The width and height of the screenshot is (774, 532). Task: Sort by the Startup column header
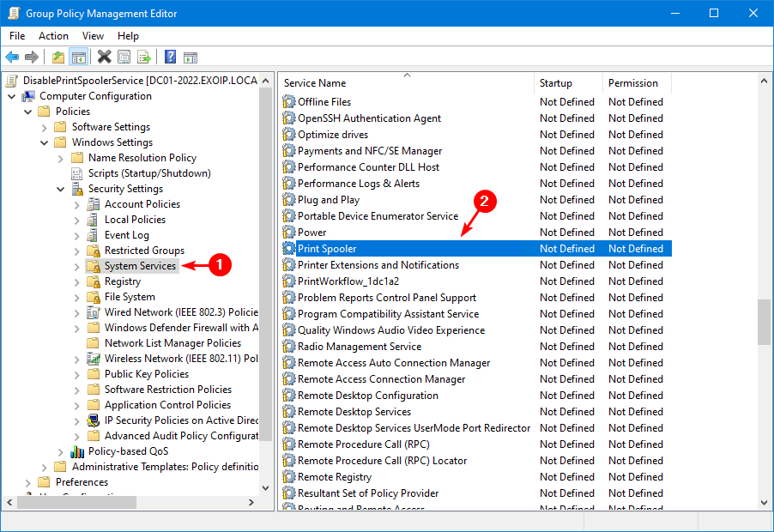click(x=555, y=83)
